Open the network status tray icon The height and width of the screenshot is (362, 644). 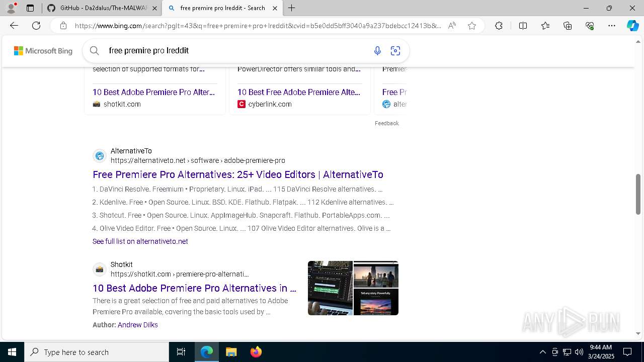point(567,352)
